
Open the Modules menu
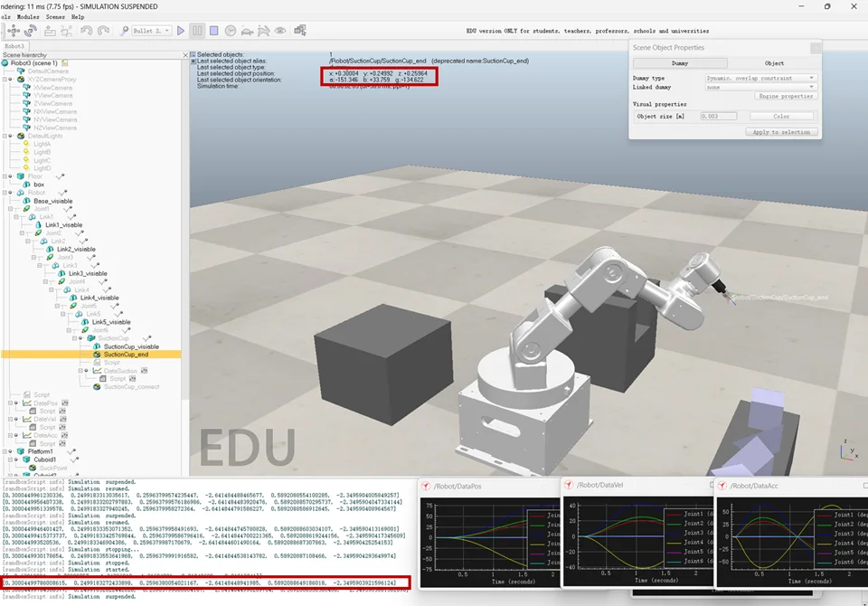(28, 16)
